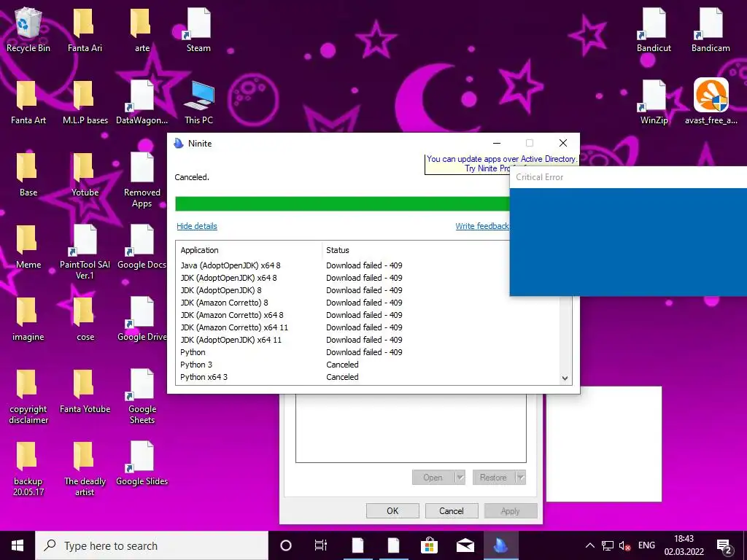Select the arte folder icon
Image resolution: width=747 pixels, height=560 pixels.
tap(142, 29)
